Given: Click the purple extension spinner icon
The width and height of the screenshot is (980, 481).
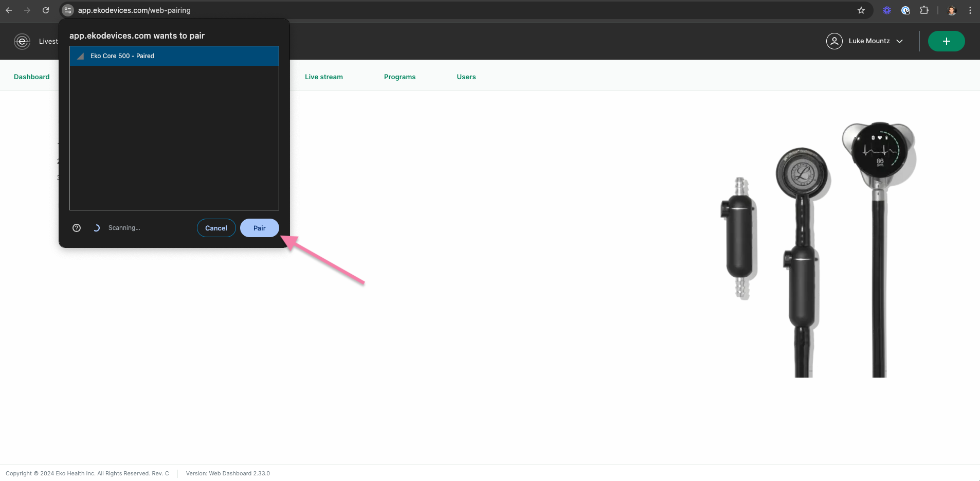Looking at the screenshot, I should tap(887, 10).
